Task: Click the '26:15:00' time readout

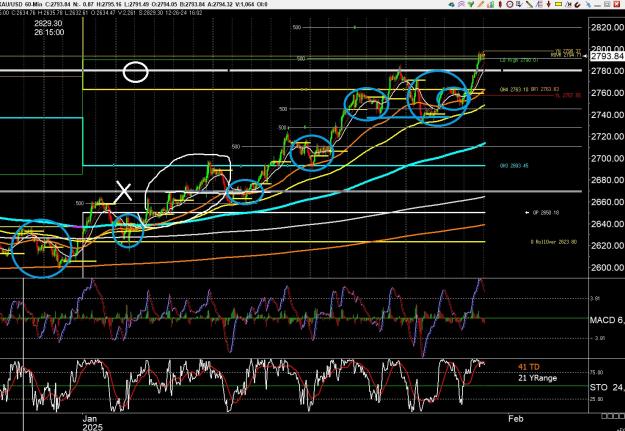Action: pos(49,32)
